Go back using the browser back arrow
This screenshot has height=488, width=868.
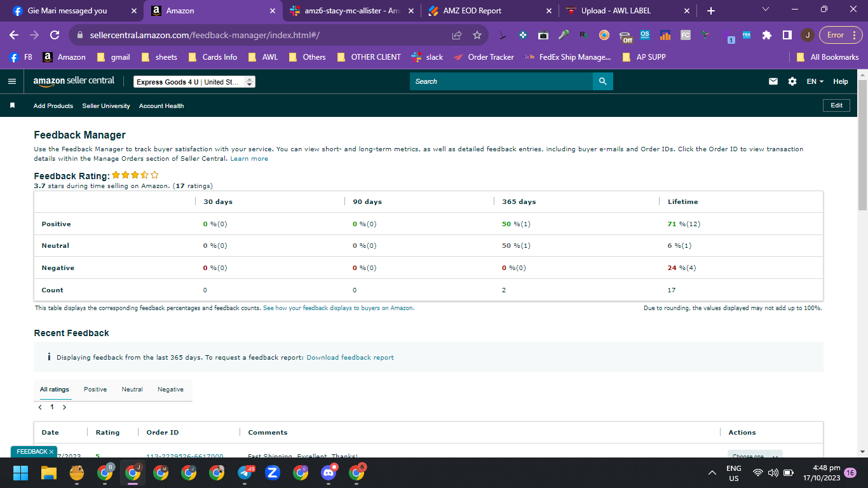(x=14, y=35)
